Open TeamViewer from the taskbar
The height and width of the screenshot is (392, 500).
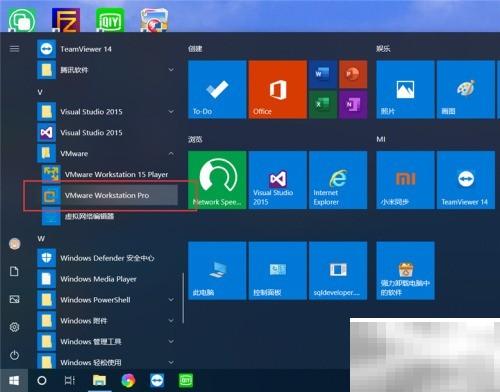coord(157,380)
